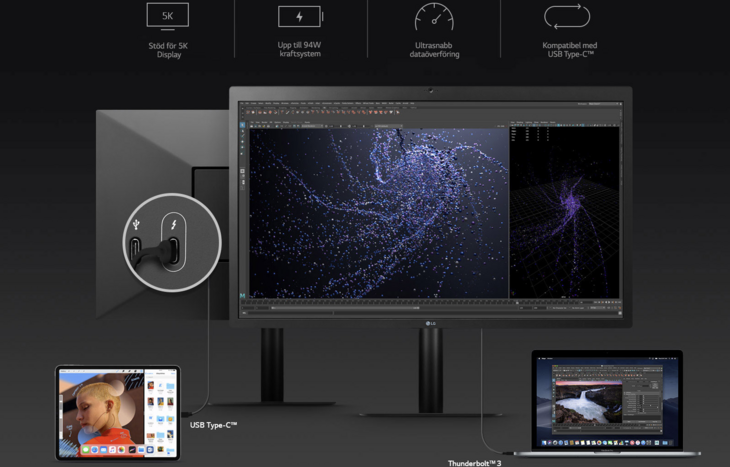Click the "USB Type-C™" label beside the iPad
The width and height of the screenshot is (730, 467).
click(213, 425)
